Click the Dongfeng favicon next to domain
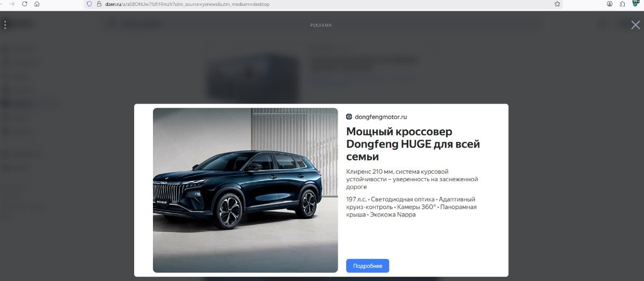 coord(349,116)
